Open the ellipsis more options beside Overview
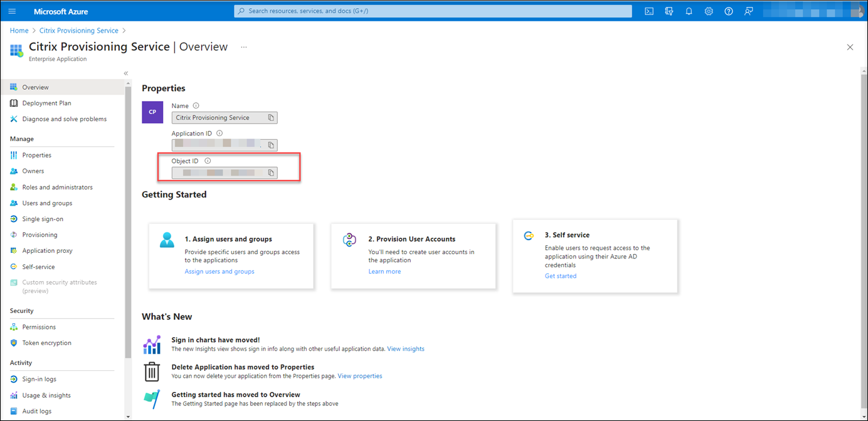 (x=244, y=47)
